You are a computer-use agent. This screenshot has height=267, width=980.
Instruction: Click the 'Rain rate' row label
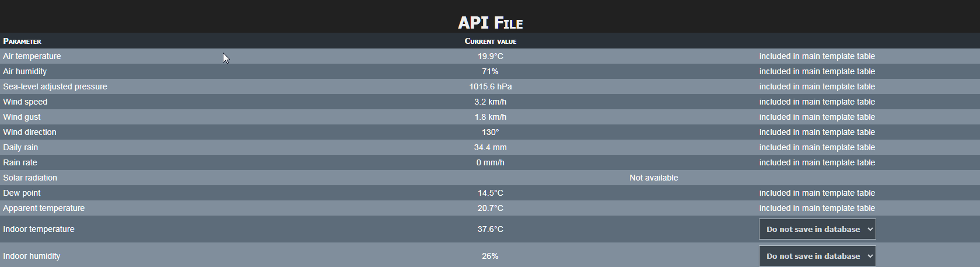coord(20,162)
